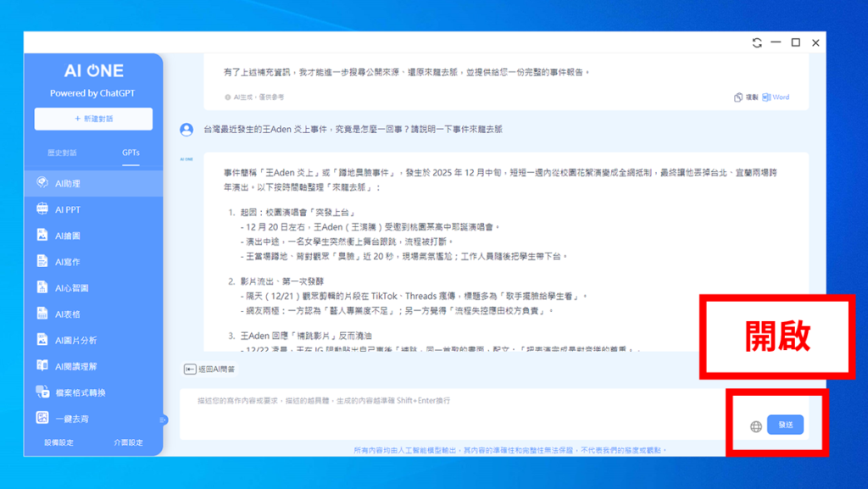Open AI閱讀理解 reading comprehension
This screenshot has height=489, width=868.
pyautogui.click(x=75, y=366)
